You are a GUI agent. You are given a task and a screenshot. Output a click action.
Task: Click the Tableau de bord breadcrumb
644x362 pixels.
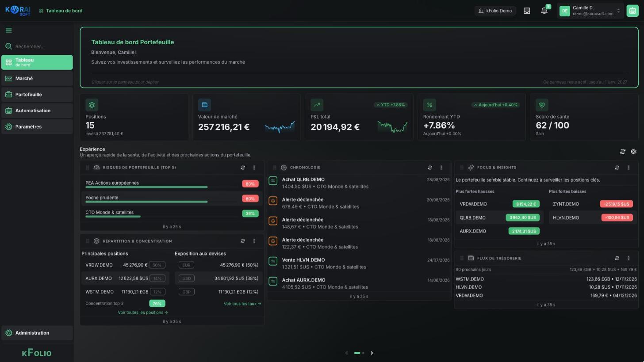click(61, 11)
